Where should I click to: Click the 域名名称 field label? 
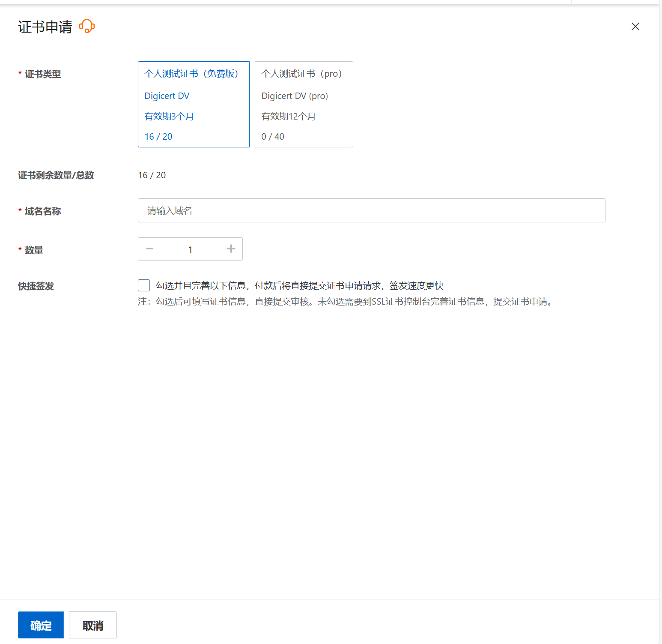[x=43, y=211]
